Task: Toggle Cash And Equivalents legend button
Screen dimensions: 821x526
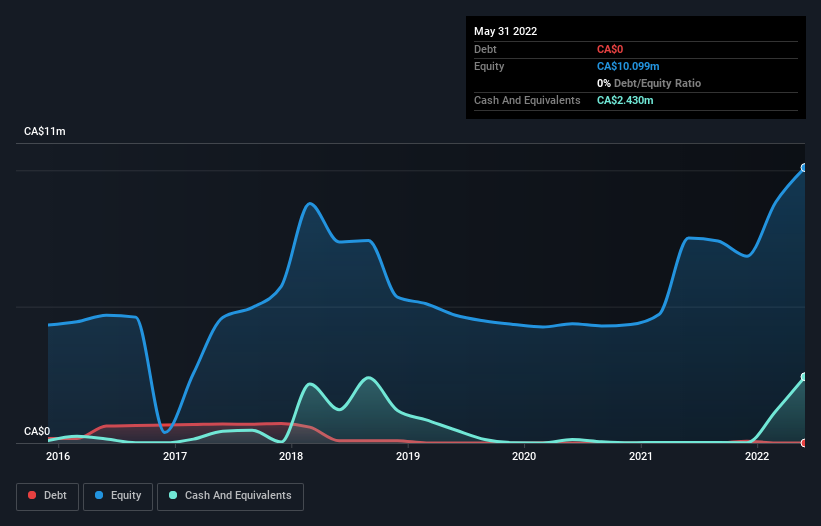Action: coord(230,496)
